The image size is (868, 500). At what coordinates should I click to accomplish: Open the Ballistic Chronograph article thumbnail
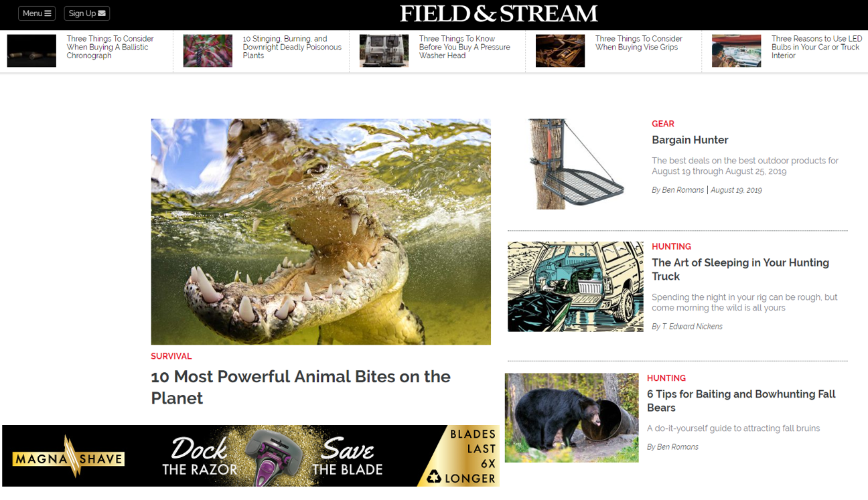click(x=31, y=51)
